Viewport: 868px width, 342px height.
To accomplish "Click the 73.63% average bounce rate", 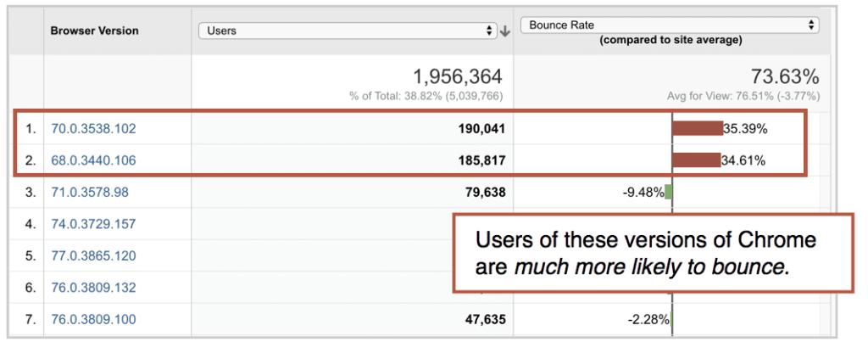I will (x=785, y=76).
